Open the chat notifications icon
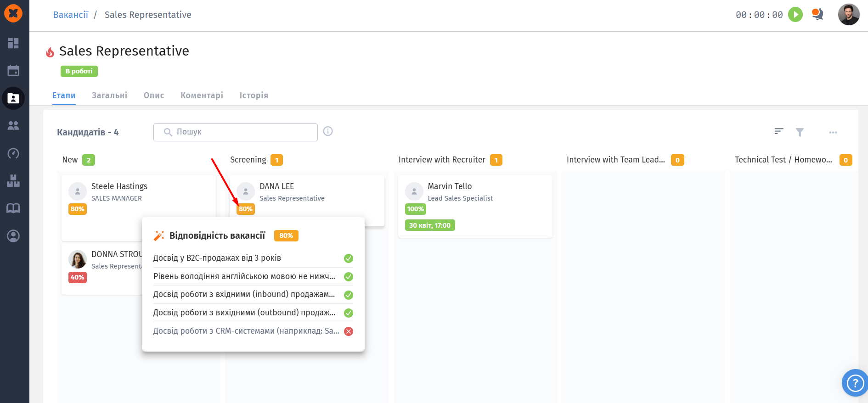 point(817,15)
